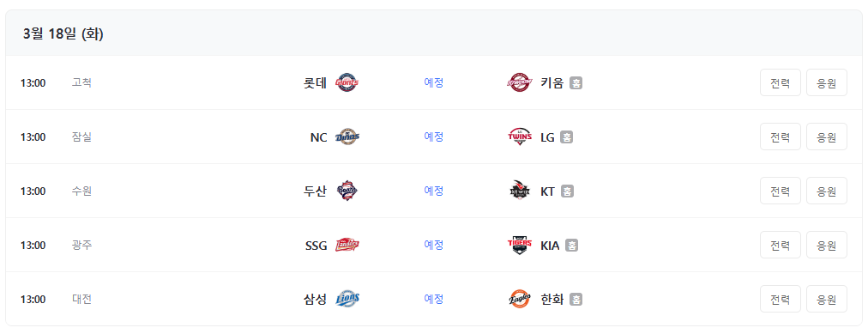Open 응원 for the SSG vs KIA game

tap(827, 245)
